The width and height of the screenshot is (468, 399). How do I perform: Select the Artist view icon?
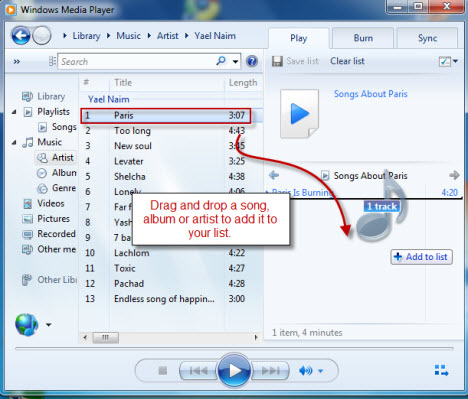(x=42, y=158)
